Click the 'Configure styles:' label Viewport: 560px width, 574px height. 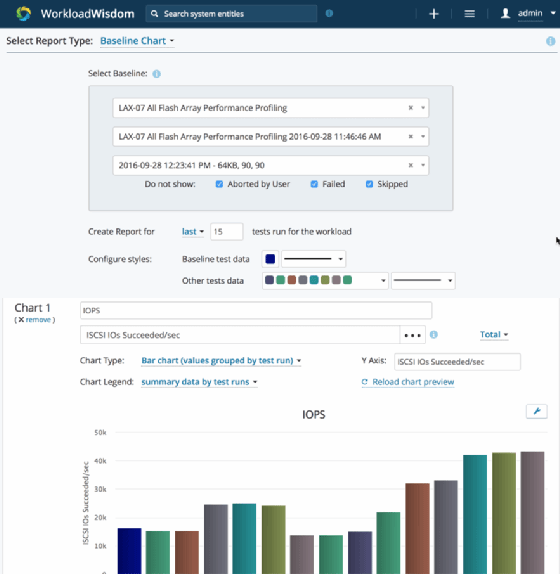point(120,259)
